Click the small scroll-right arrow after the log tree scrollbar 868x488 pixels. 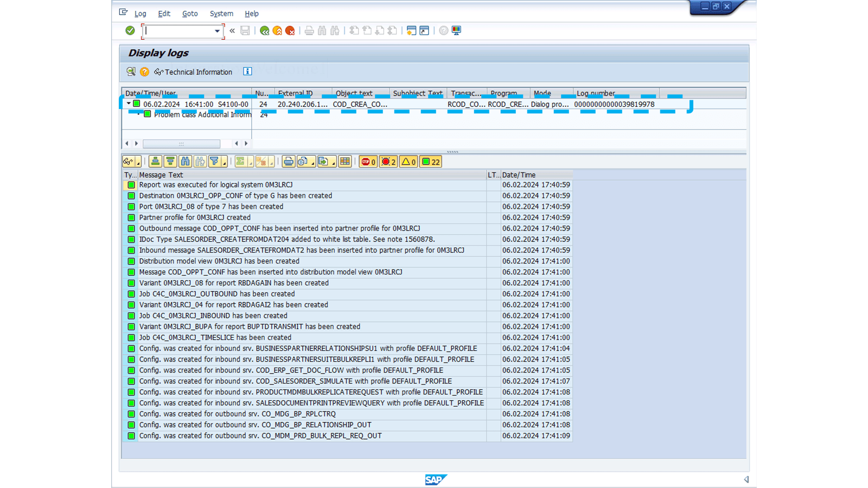pyautogui.click(x=246, y=144)
